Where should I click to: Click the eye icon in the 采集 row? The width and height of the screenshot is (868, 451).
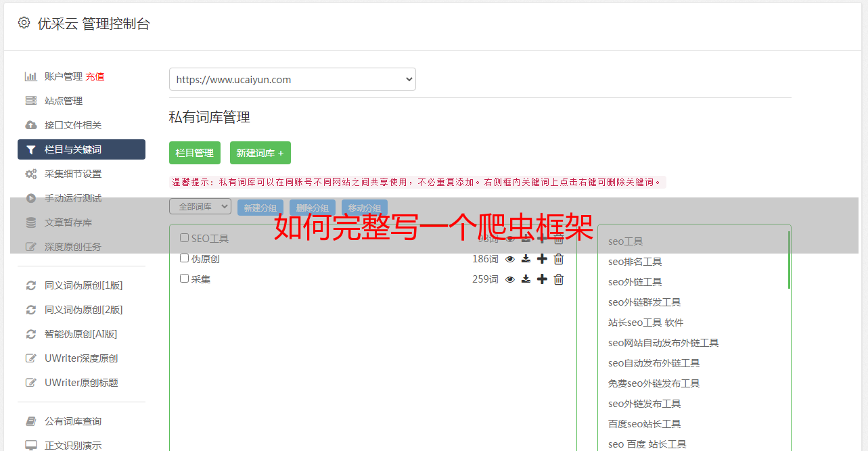pos(510,279)
